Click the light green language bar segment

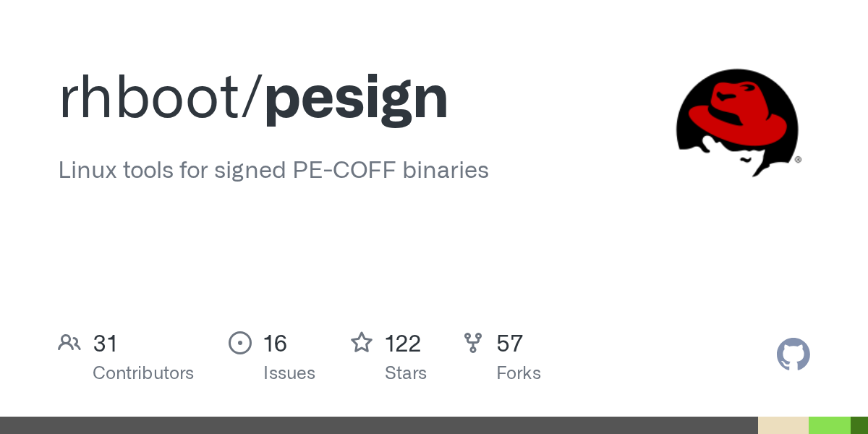coord(829,425)
